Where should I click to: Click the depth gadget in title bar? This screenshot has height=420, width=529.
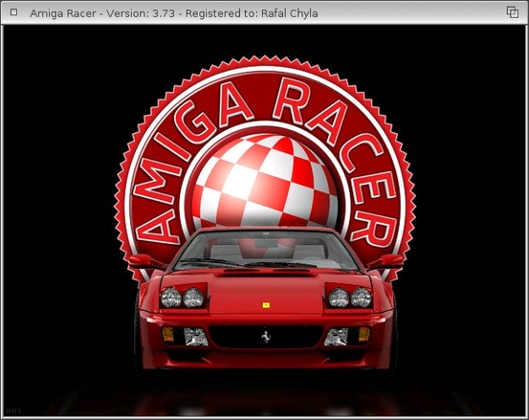(513, 12)
